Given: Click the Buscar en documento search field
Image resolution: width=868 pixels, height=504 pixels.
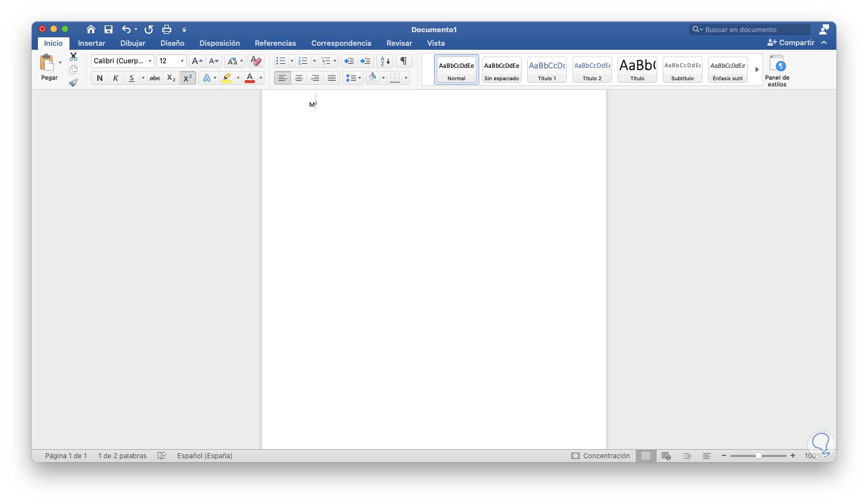Looking at the screenshot, I should pos(749,29).
